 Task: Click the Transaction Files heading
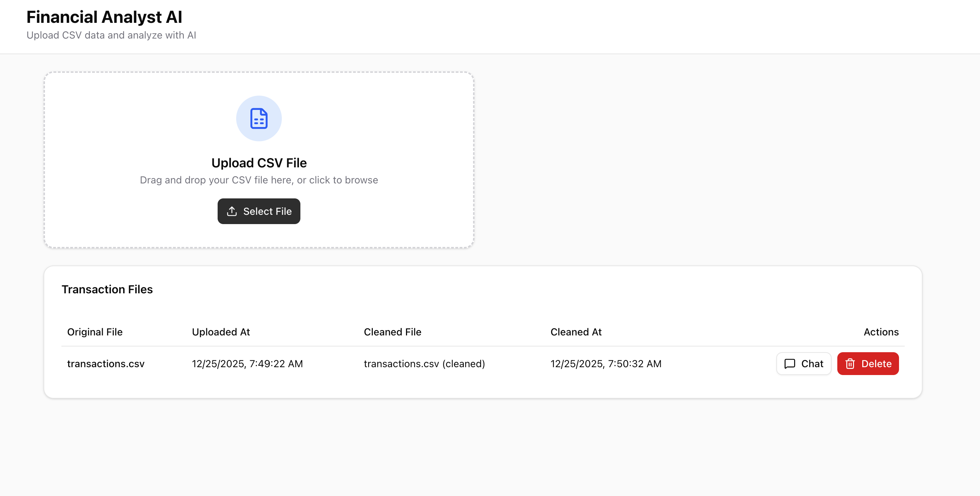[107, 289]
